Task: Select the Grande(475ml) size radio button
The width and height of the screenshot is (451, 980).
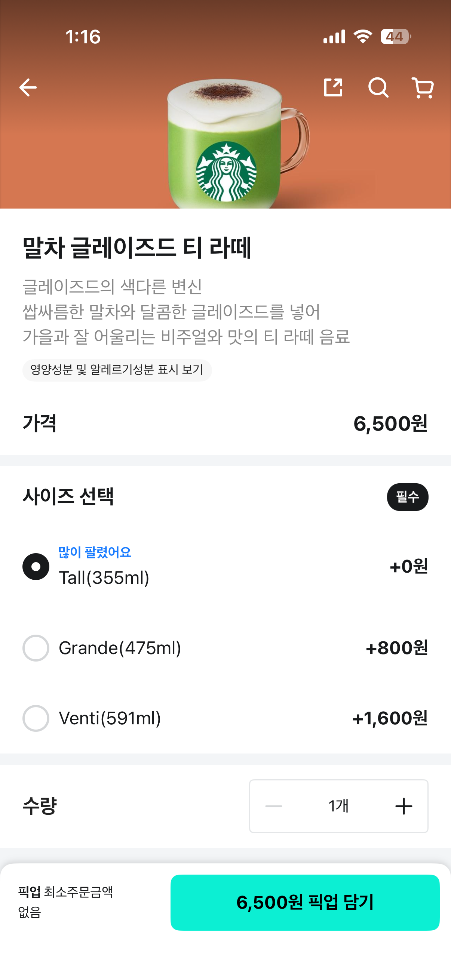Action: [x=36, y=648]
